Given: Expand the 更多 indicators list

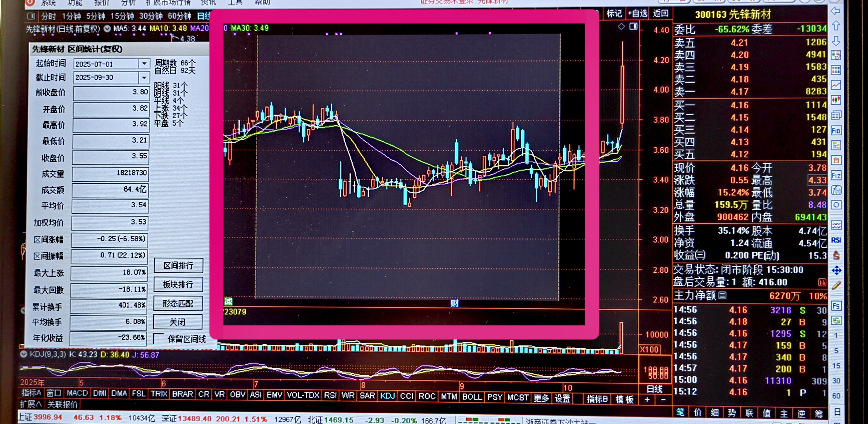Looking at the screenshot, I should 541,398.
